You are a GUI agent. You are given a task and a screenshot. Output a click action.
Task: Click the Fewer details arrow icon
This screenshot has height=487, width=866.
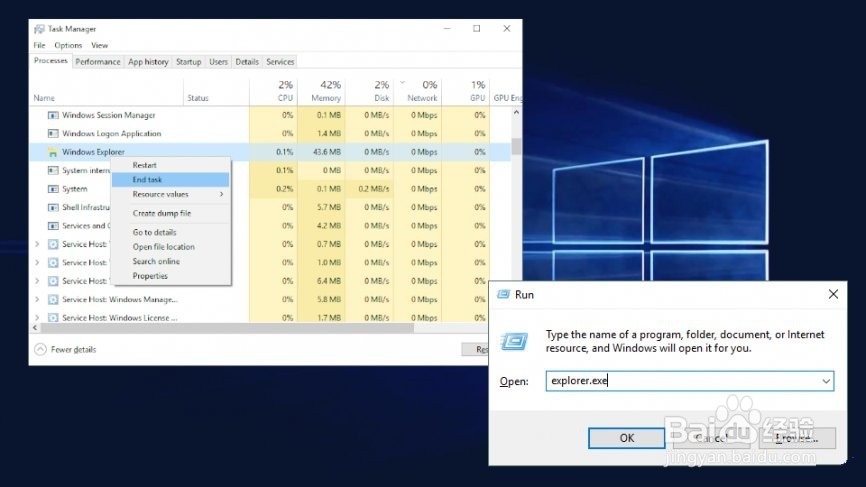point(40,350)
